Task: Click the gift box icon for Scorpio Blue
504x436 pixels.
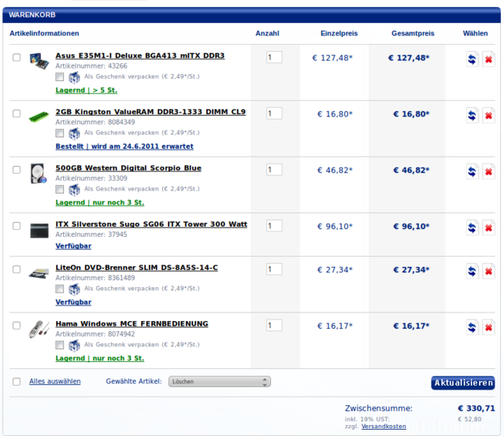Action: [x=74, y=190]
